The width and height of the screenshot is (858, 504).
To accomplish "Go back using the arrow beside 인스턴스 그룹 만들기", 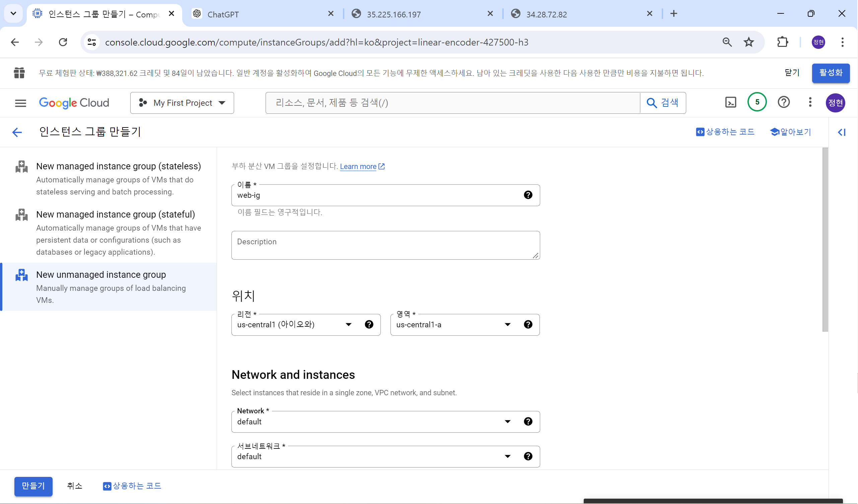I will click(17, 132).
